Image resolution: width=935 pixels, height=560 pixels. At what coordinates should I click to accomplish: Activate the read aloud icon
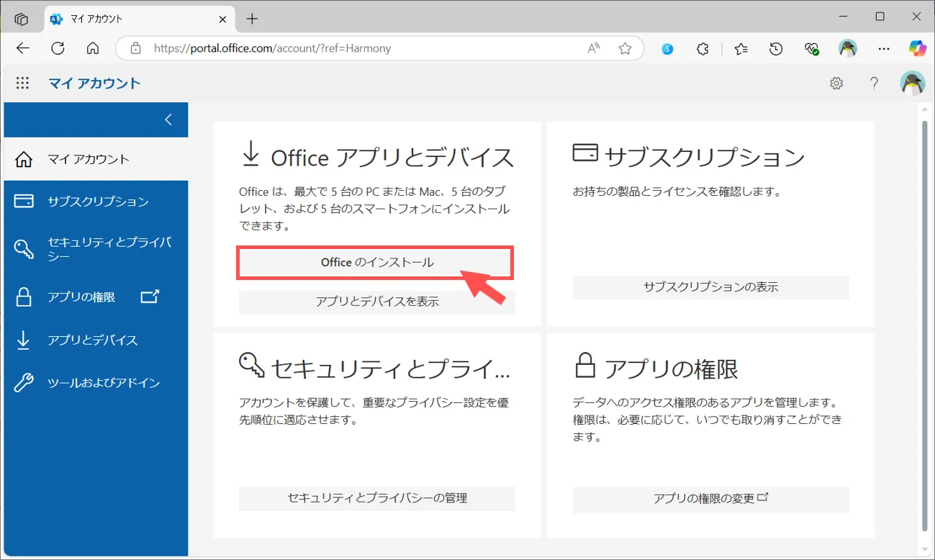594,49
